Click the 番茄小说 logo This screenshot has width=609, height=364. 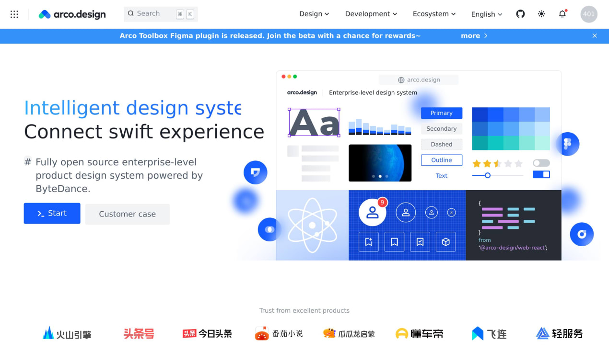pyautogui.click(x=279, y=333)
